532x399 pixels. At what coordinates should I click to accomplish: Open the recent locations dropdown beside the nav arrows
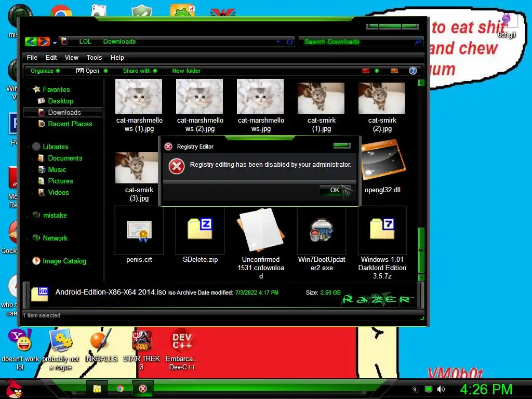tap(55, 43)
